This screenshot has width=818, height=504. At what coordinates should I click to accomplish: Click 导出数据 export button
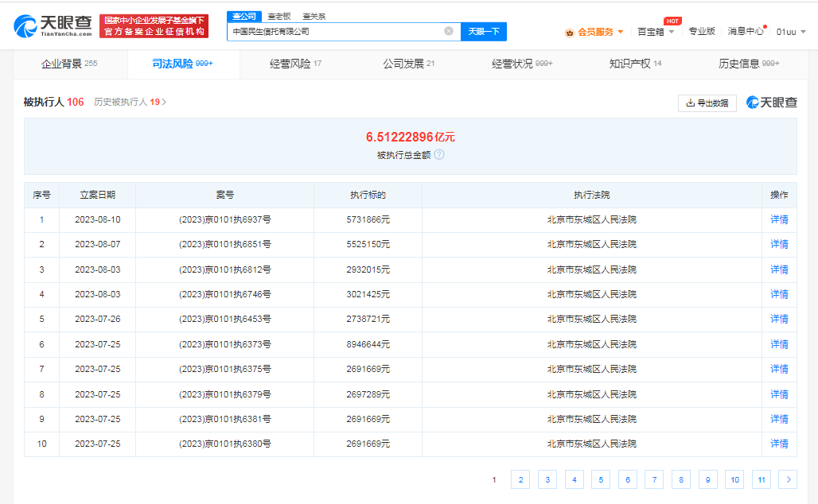(707, 103)
